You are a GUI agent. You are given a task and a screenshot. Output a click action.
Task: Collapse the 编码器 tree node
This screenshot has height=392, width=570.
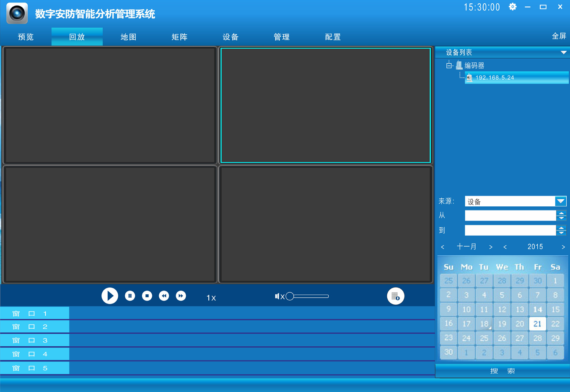448,65
